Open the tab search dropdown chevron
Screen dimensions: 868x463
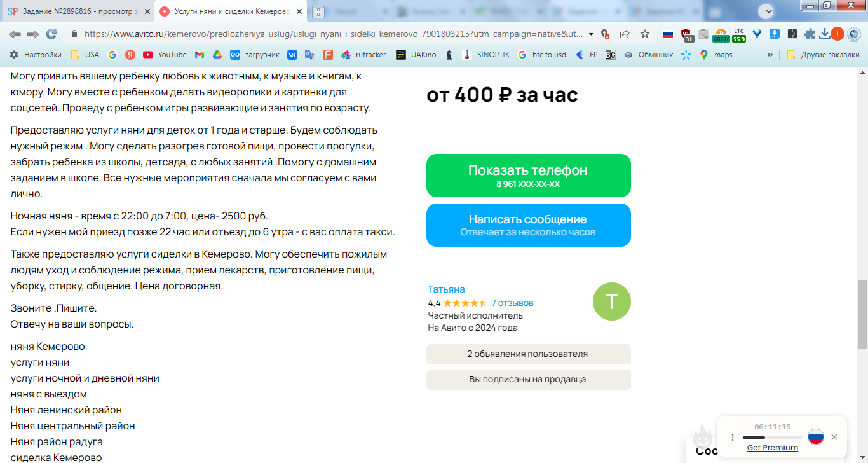point(768,11)
